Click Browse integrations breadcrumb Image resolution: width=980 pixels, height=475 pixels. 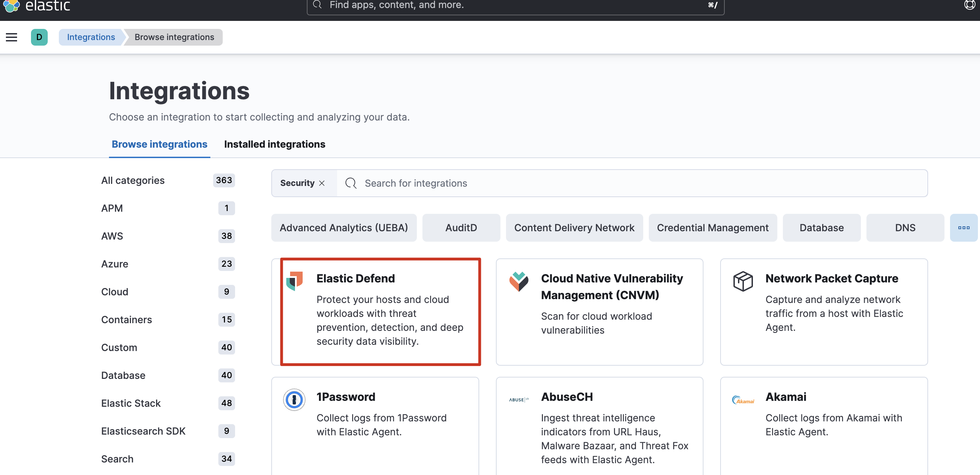[174, 37]
